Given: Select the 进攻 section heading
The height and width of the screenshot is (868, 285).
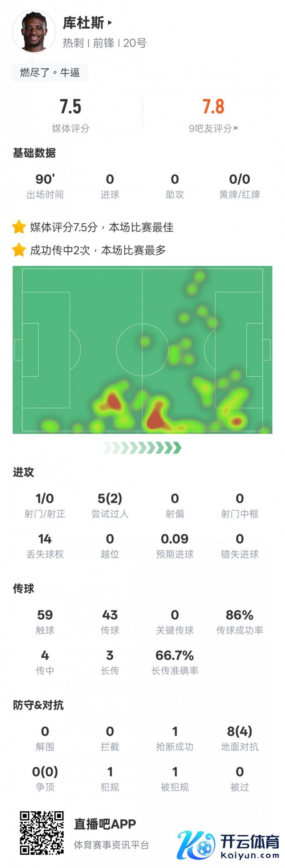Looking at the screenshot, I should 24,472.
